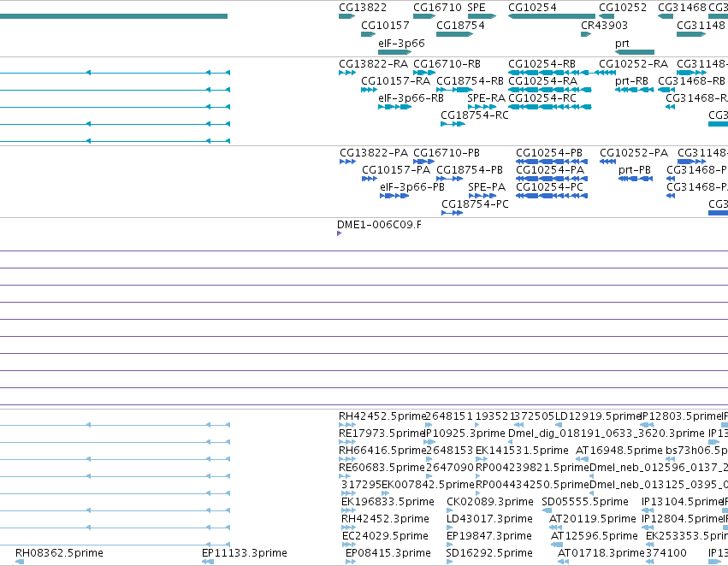Click the IP10925.3prime EST label
Image resolution: width=728 pixels, height=566 pixels.
click(465, 433)
